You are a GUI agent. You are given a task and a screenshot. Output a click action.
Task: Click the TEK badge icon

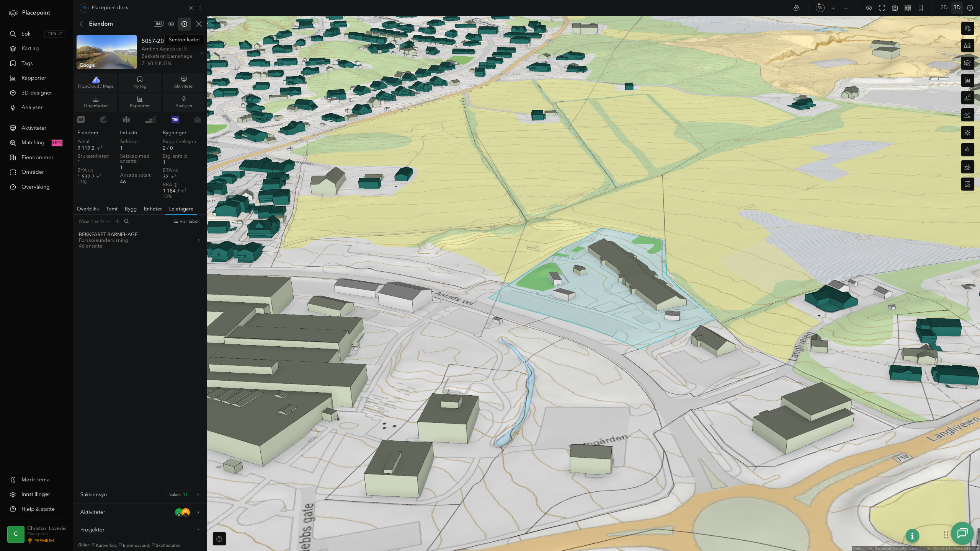tap(175, 120)
